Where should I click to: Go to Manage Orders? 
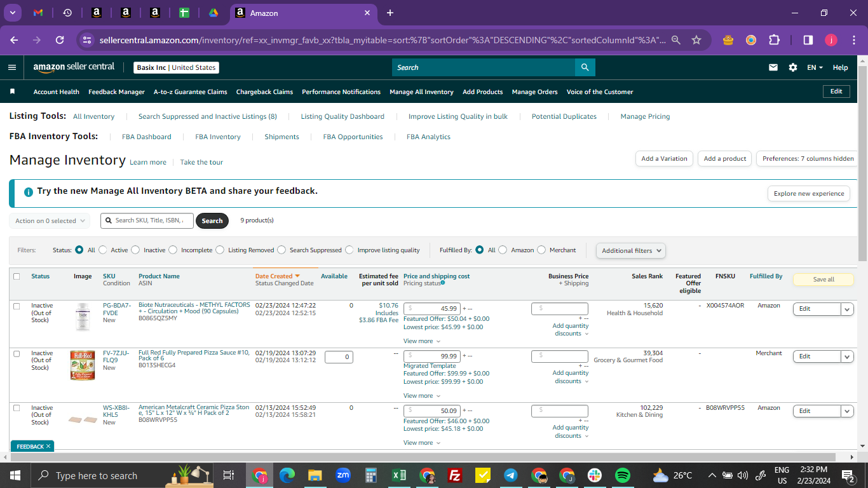point(534,91)
